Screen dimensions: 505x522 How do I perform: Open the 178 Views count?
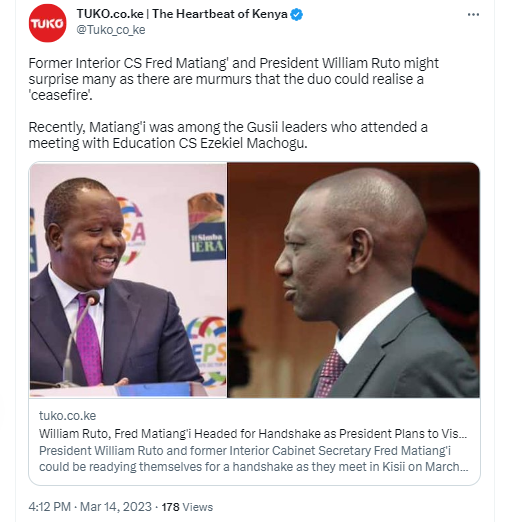coord(187,507)
